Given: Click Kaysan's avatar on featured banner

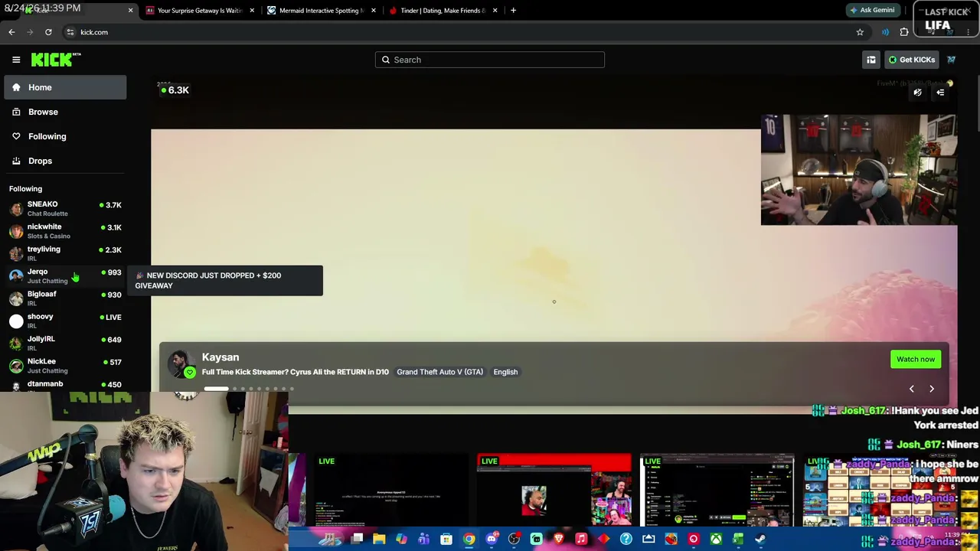Looking at the screenshot, I should (x=181, y=364).
